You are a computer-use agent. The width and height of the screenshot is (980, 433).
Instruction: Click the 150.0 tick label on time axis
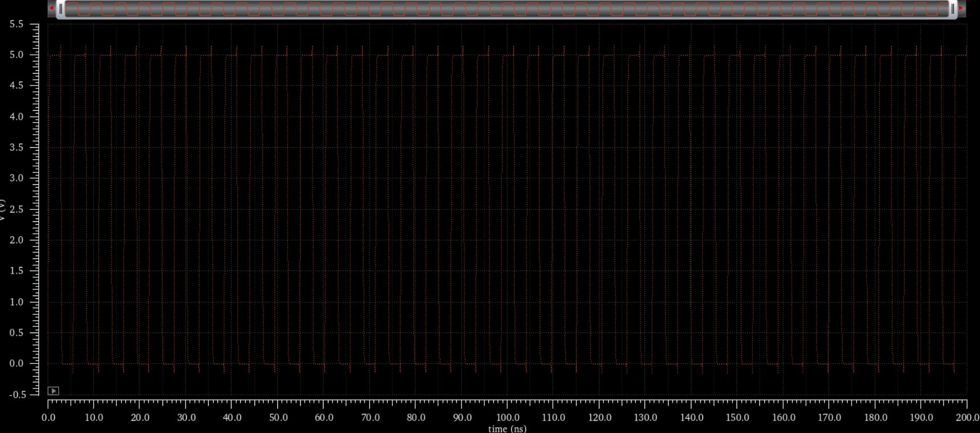click(x=737, y=418)
